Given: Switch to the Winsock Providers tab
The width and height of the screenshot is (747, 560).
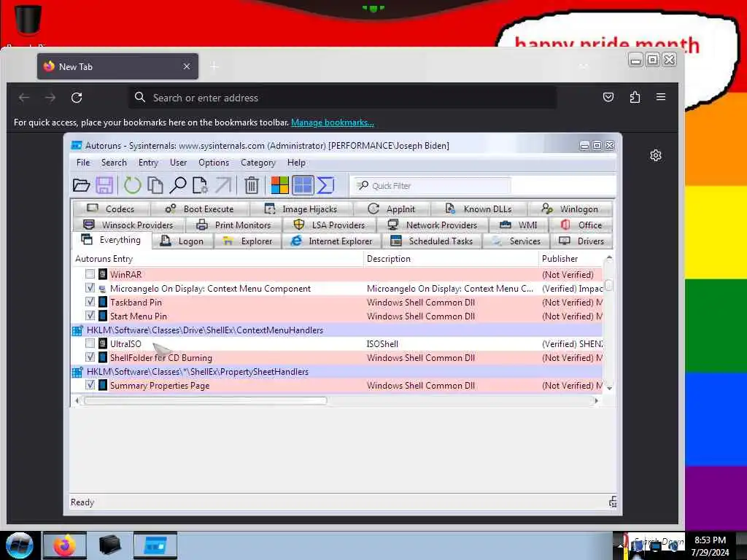Looking at the screenshot, I should tap(128, 225).
